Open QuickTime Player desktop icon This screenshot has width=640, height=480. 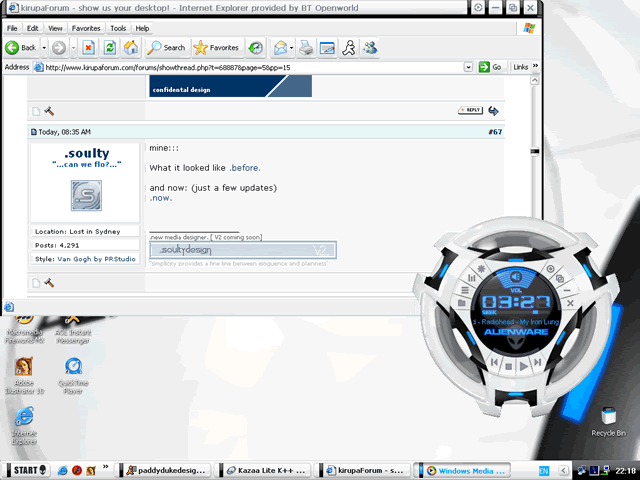73,376
